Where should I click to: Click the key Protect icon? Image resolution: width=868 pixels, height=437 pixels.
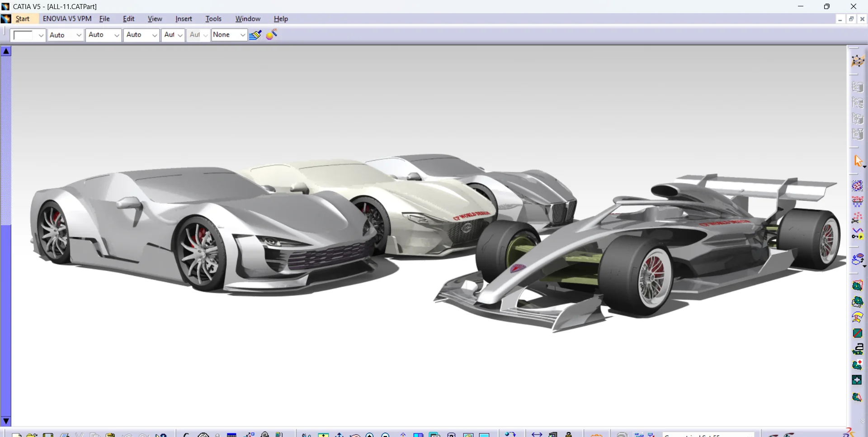(857, 234)
